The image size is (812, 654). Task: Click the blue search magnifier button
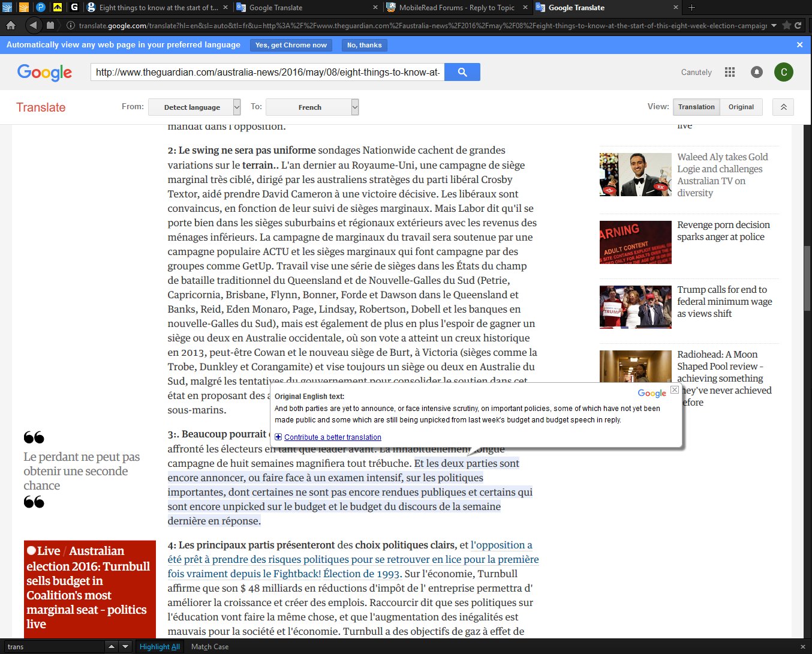[462, 72]
